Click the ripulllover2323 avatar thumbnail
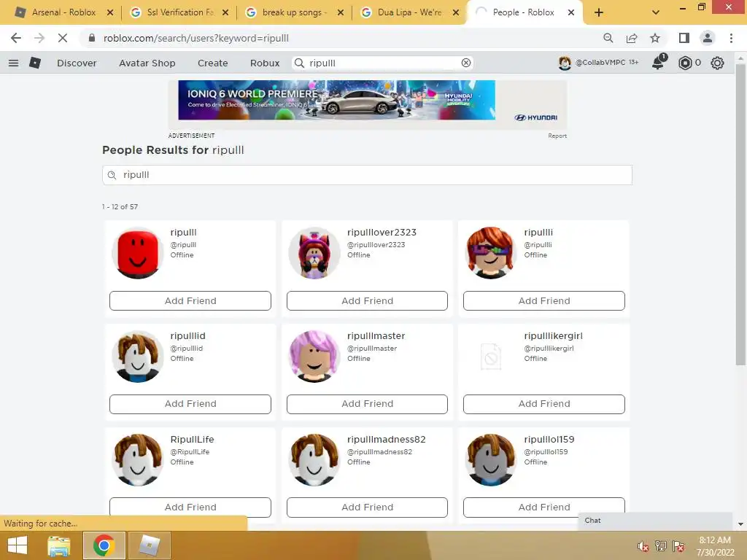747x560 pixels. tap(314, 253)
